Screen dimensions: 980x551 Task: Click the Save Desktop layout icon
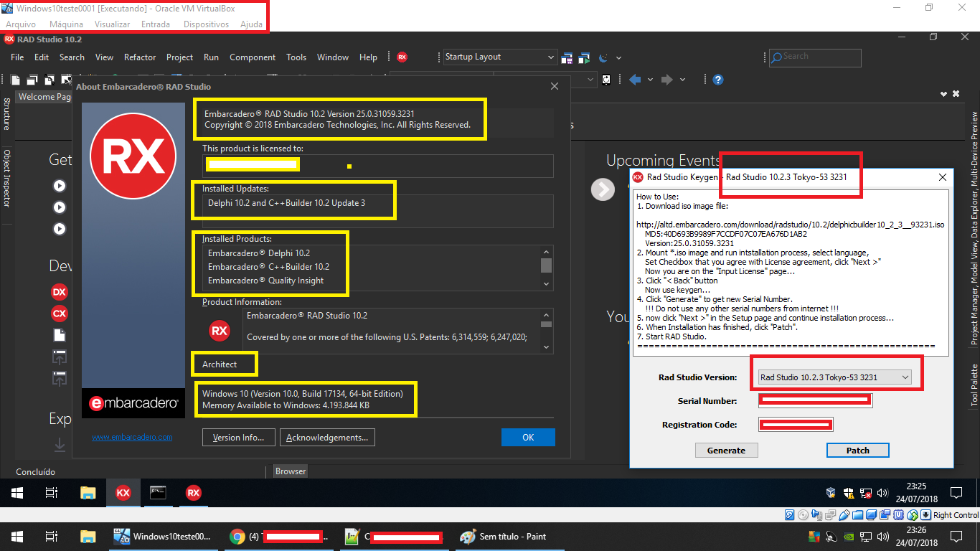tap(567, 57)
